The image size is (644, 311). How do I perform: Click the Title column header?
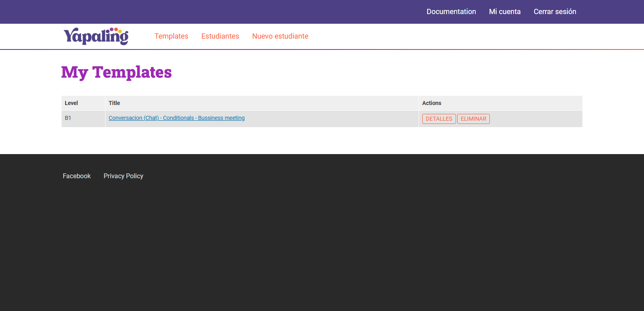114,103
